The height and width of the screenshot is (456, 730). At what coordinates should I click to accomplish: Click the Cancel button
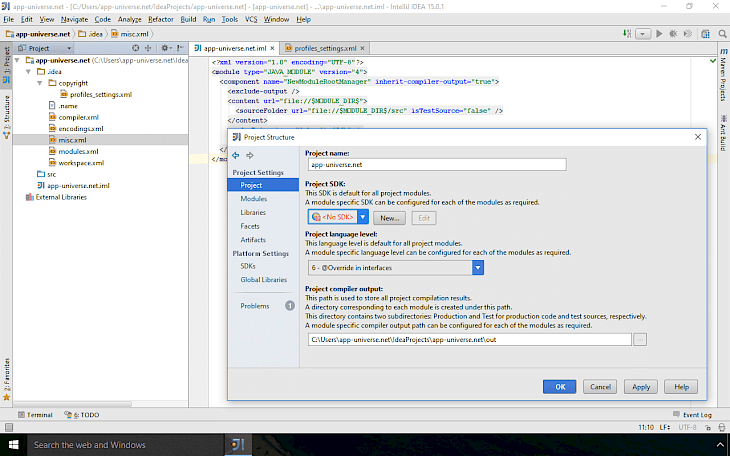point(600,387)
